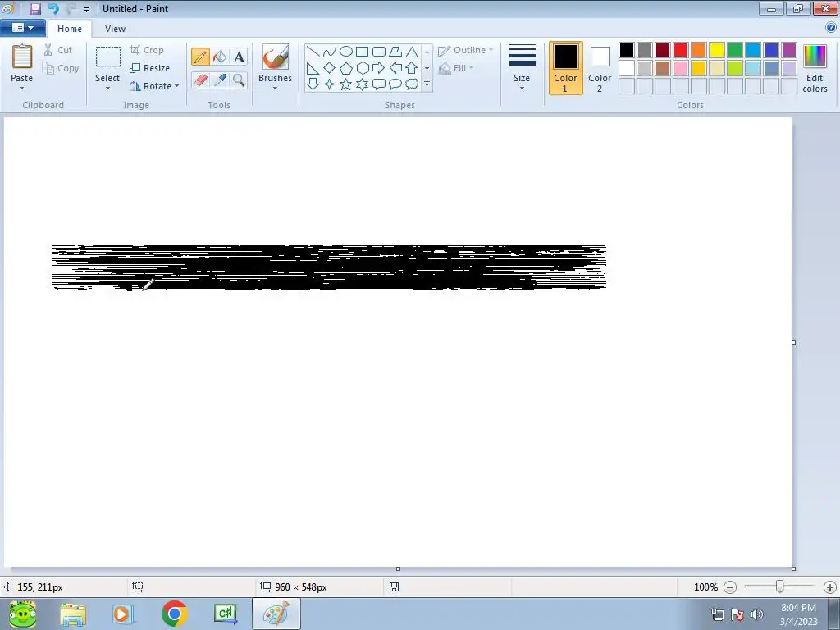Open Edit colors dialog
This screenshot has width=840, height=630.
(x=815, y=68)
